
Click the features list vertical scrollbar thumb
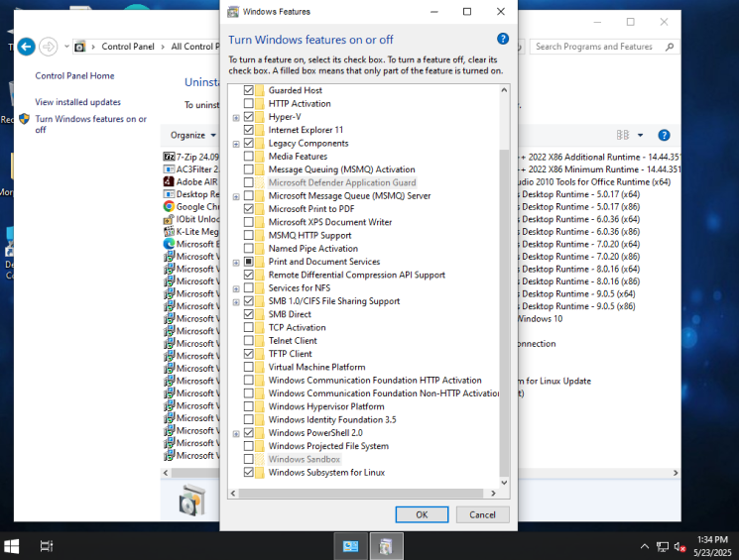click(x=504, y=312)
